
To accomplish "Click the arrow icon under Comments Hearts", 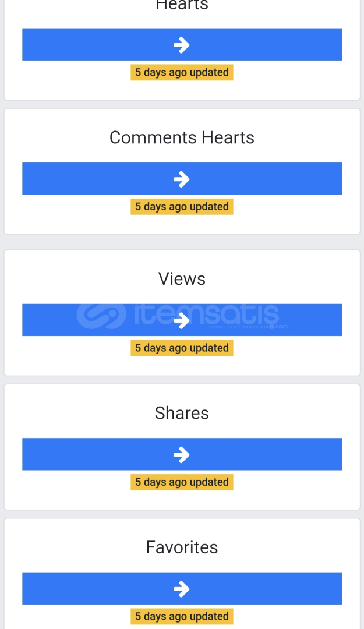I will pos(181,179).
